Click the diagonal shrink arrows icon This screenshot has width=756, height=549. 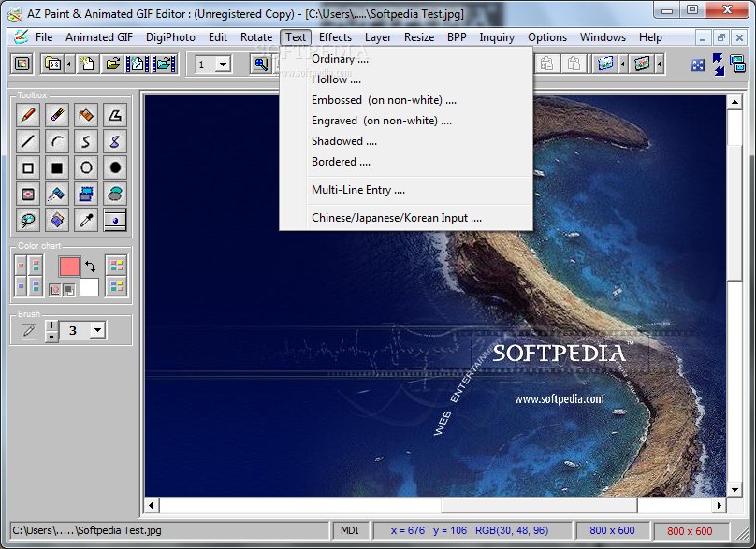pyautogui.click(x=719, y=65)
